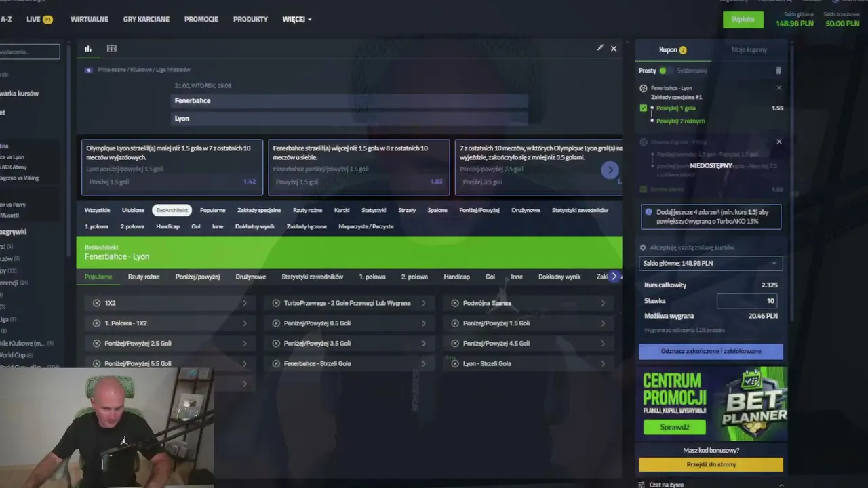Click the circle icon beside Poniżej/Powyżej 3.5 Goli
The width and height of the screenshot is (868, 488).
pyautogui.click(x=276, y=344)
